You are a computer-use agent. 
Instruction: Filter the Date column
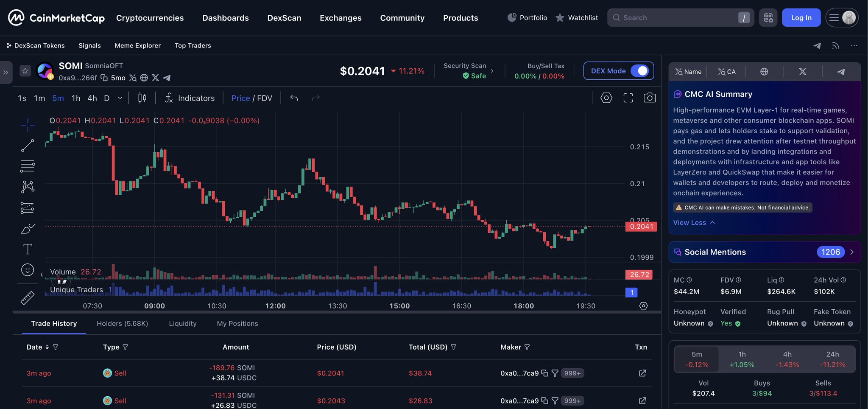(x=56, y=347)
